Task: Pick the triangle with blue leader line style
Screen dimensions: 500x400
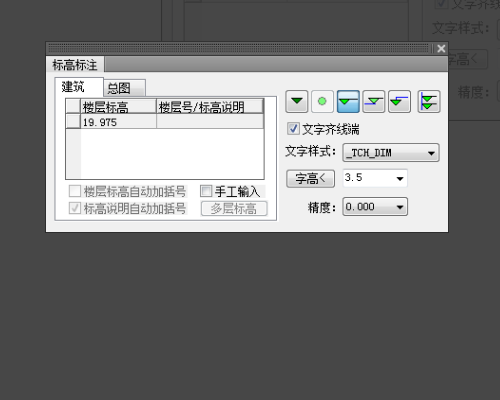Action: (x=374, y=101)
